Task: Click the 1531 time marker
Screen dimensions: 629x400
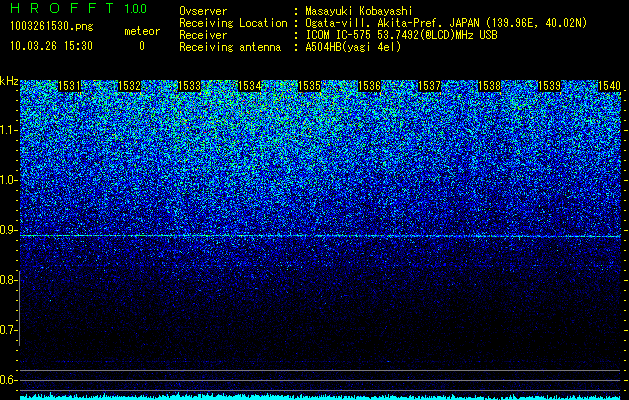Action: (x=69, y=86)
